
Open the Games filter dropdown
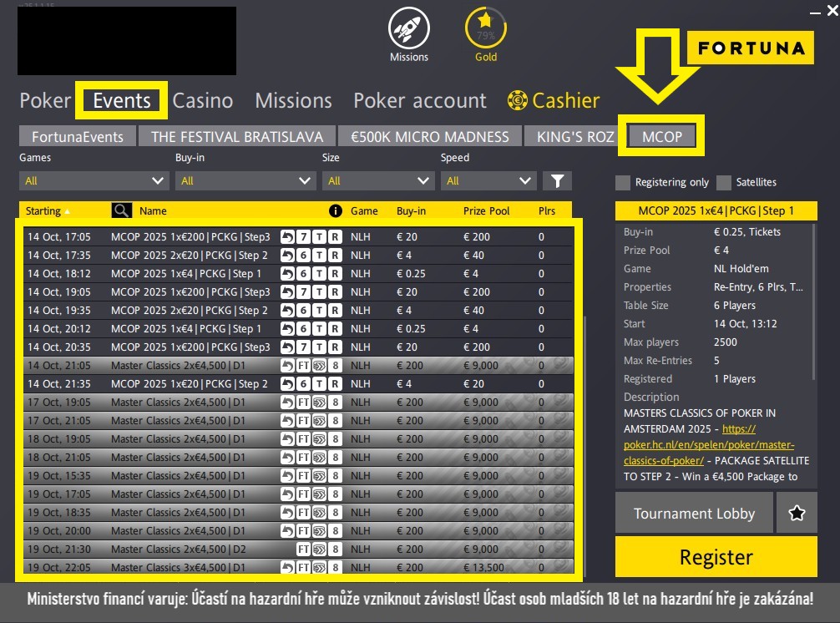(94, 181)
